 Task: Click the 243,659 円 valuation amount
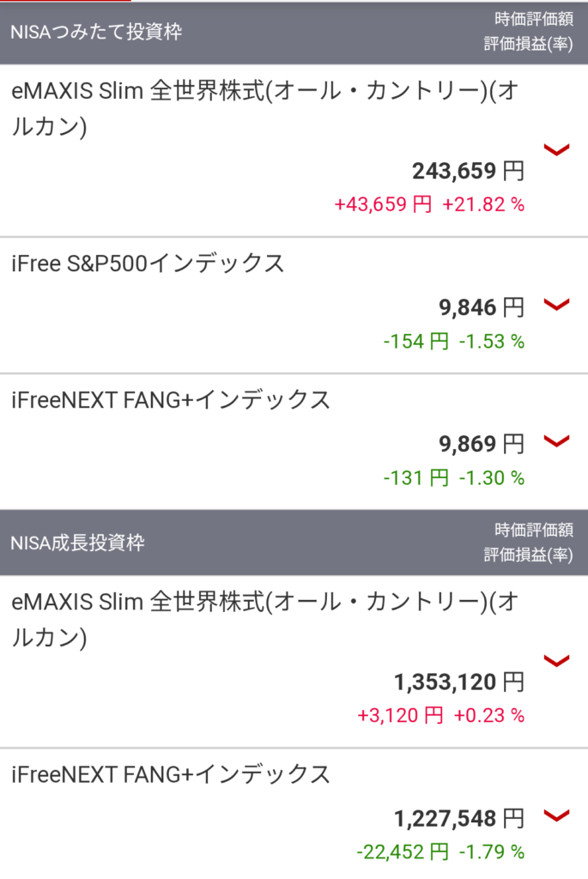(x=468, y=171)
